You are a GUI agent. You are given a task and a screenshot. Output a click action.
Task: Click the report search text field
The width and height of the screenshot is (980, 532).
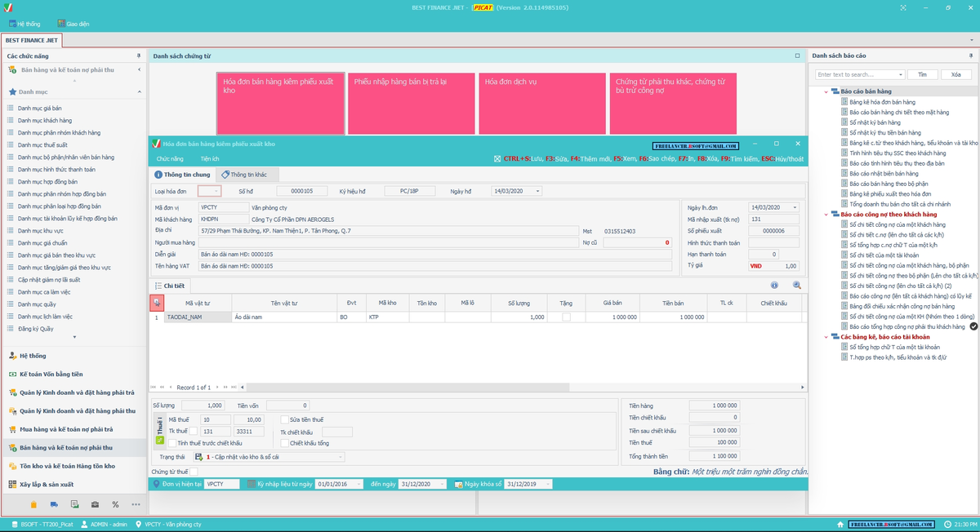860,74
